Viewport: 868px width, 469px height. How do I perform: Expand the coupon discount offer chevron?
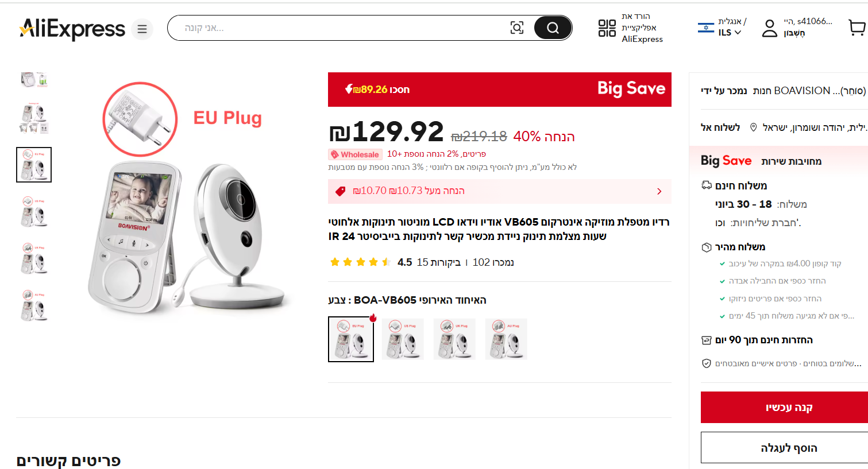tap(659, 191)
